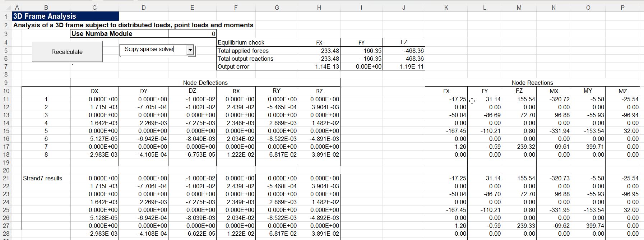Select the Equilibrium check label cell
Viewport: 644px width, 240px height.
click(x=257, y=42)
